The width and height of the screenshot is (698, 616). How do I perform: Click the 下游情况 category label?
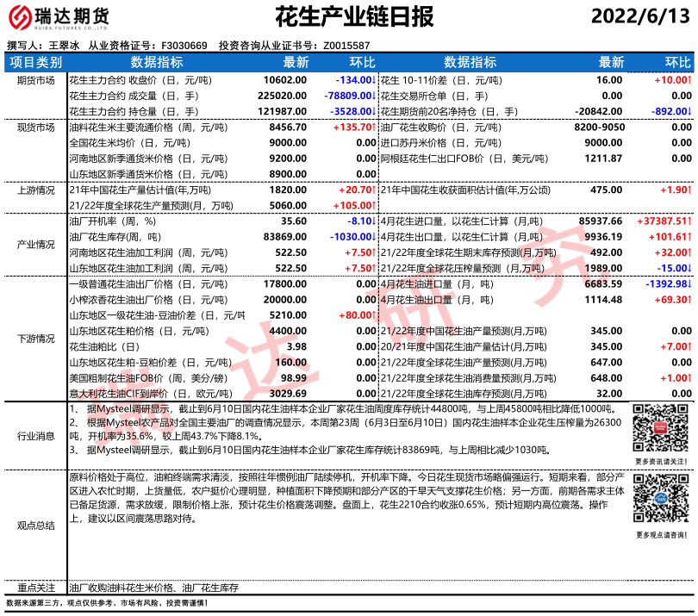35,339
